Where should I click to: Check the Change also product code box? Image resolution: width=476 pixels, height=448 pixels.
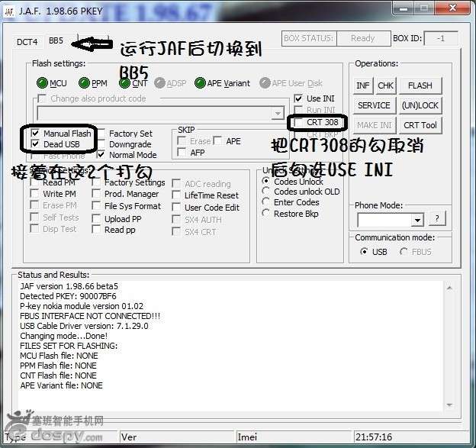point(42,98)
